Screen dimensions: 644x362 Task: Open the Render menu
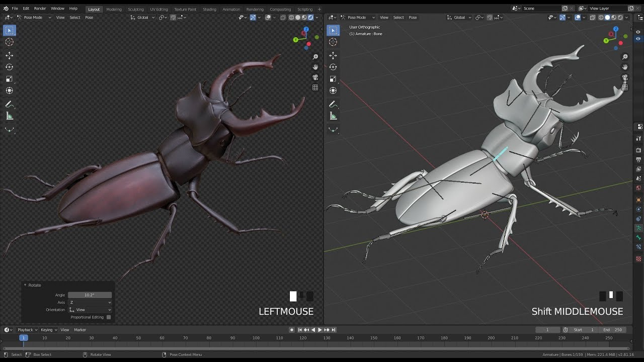pos(40,9)
